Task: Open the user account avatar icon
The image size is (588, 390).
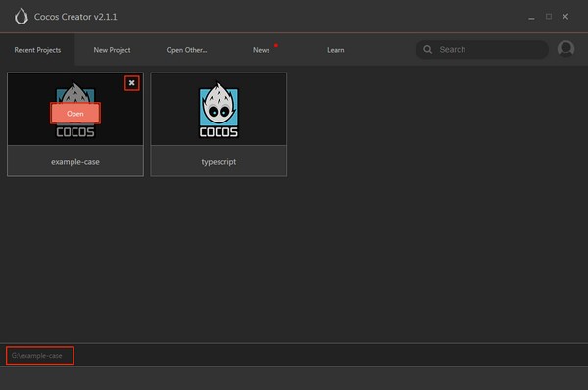Action: tap(565, 49)
